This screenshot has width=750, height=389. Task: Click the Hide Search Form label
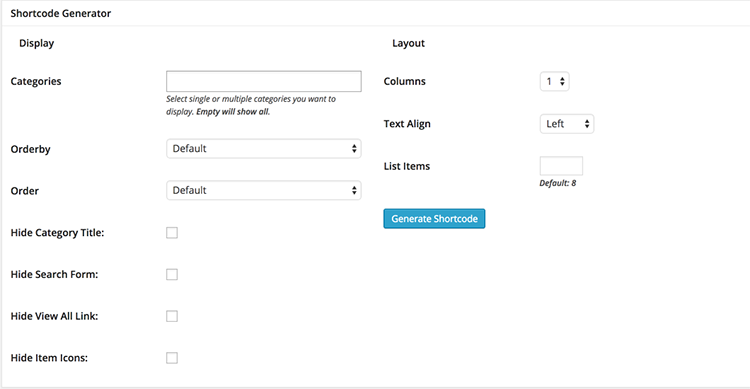[54, 275]
